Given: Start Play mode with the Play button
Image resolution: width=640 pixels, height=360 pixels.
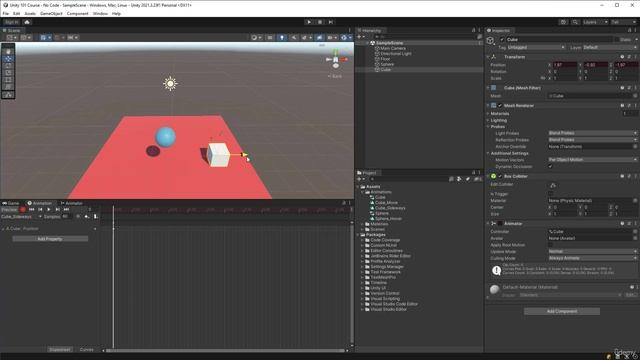Looking at the screenshot, I should (309, 22).
